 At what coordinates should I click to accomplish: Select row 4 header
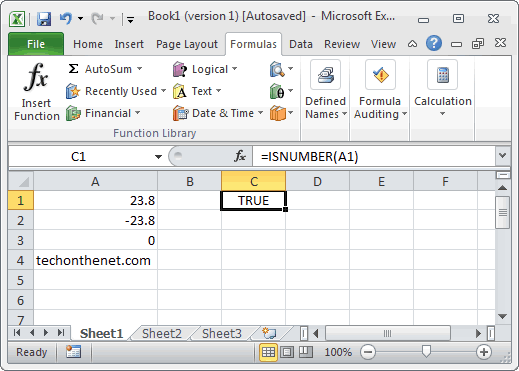(21, 260)
